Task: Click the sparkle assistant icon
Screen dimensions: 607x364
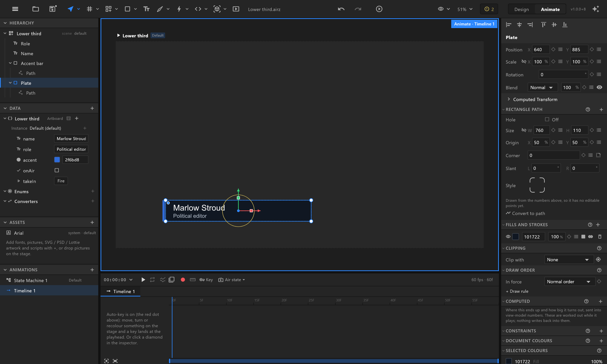Action: click(x=596, y=9)
